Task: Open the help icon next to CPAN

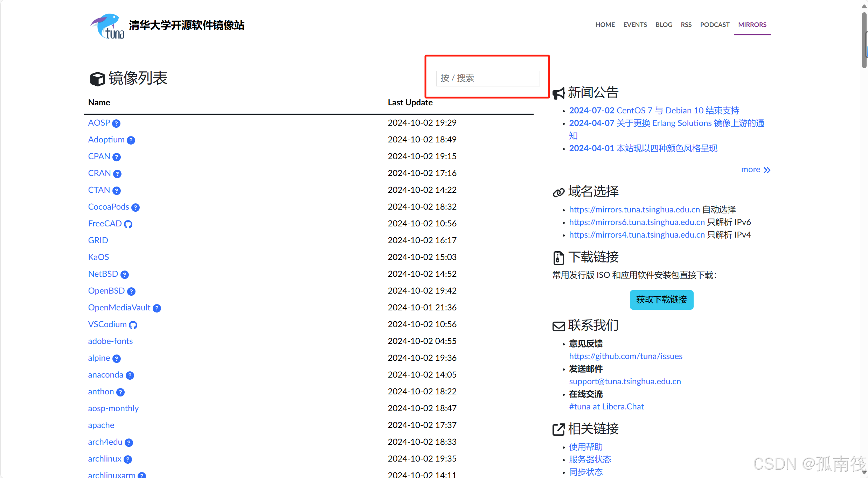Action: coord(117,157)
